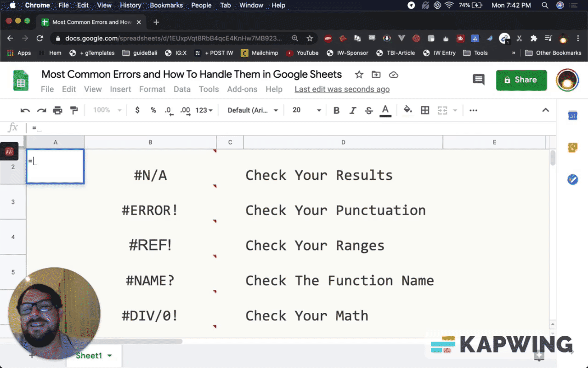Open the Other Bookmarks folder
The image size is (588, 368).
553,53
